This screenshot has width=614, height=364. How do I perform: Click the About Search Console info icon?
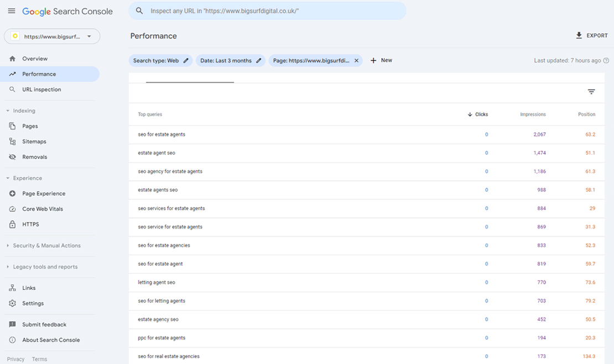[x=13, y=340]
